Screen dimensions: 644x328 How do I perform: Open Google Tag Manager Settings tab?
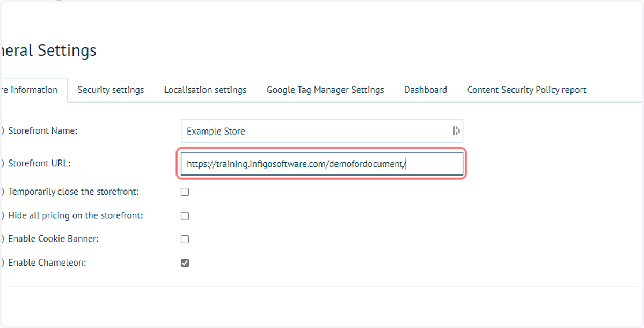tap(325, 90)
